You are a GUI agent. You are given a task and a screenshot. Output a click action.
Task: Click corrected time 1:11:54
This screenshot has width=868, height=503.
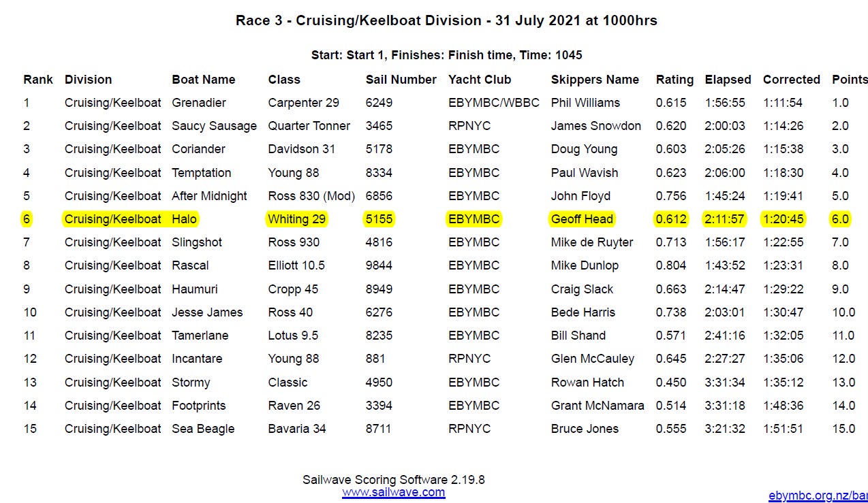coord(783,103)
